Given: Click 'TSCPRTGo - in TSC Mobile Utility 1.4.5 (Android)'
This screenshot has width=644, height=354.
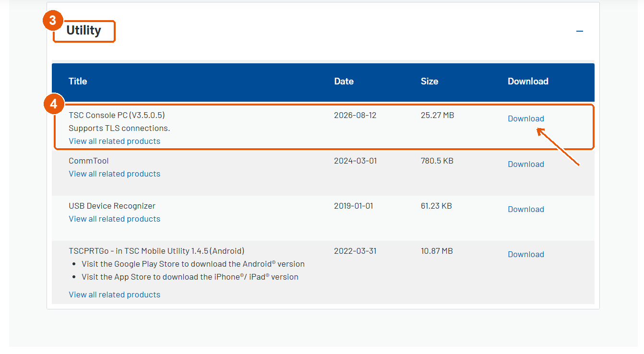Looking at the screenshot, I should click(157, 251).
